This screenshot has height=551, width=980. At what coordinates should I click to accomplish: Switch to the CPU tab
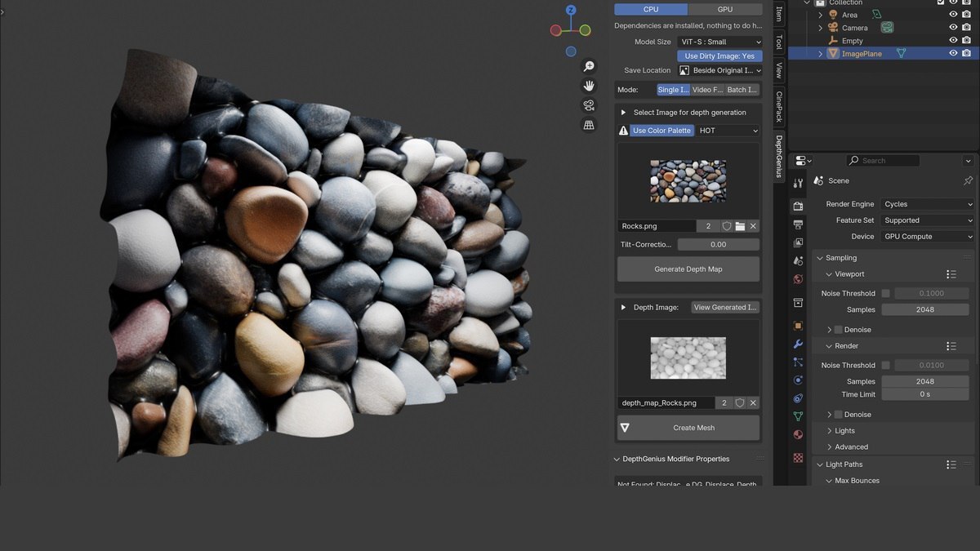click(651, 9)
